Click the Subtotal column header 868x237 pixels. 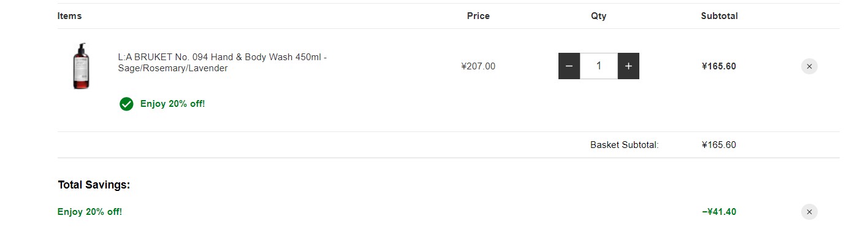719,16
